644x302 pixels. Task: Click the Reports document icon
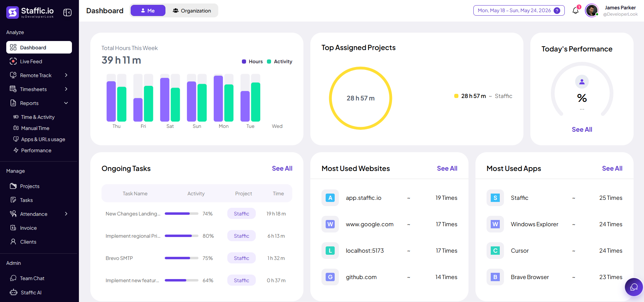(13, 103)
